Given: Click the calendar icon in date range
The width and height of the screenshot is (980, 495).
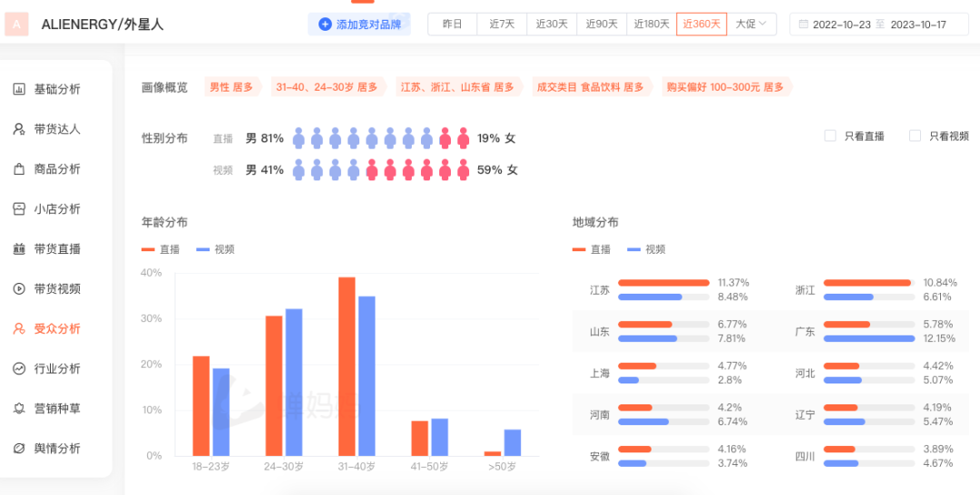Looking at the screenshot, I should [x=803, y=24].
